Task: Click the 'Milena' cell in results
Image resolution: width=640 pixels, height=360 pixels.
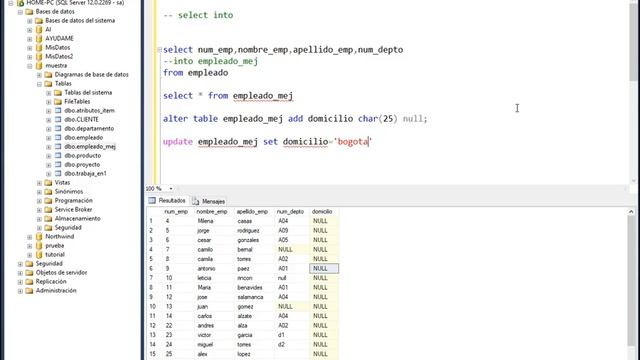Action: click(214, 221)
